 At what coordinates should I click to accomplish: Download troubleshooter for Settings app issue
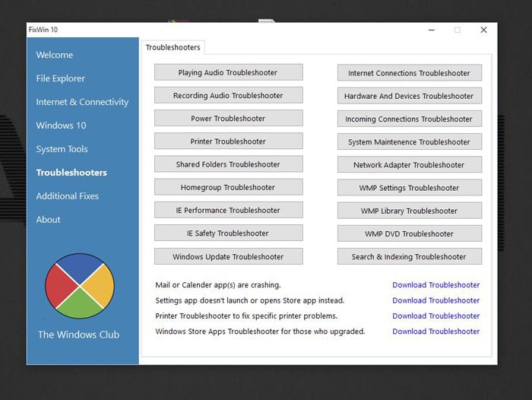click(x=435, y=300)
